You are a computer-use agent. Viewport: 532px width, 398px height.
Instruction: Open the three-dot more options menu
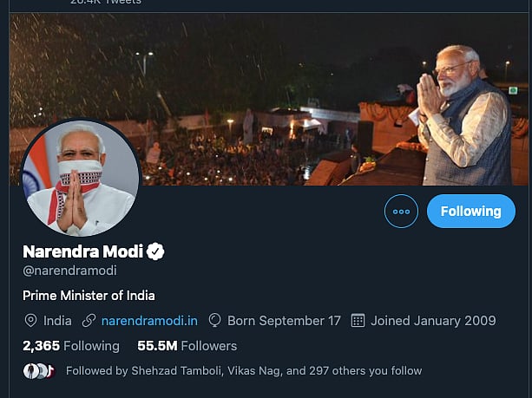point(401,211)
